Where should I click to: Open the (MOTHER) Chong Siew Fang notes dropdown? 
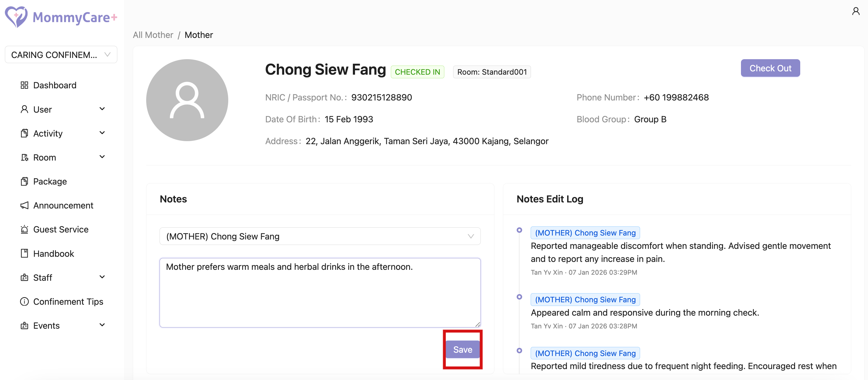point(320,236)
